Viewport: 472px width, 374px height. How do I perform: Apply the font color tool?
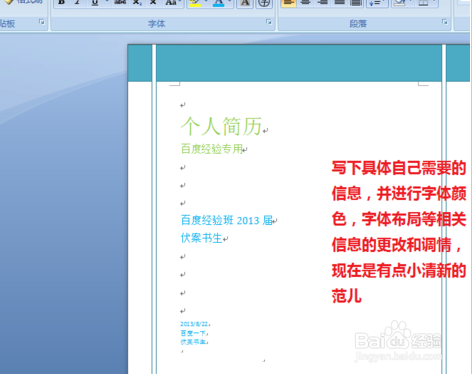[219, 3]
